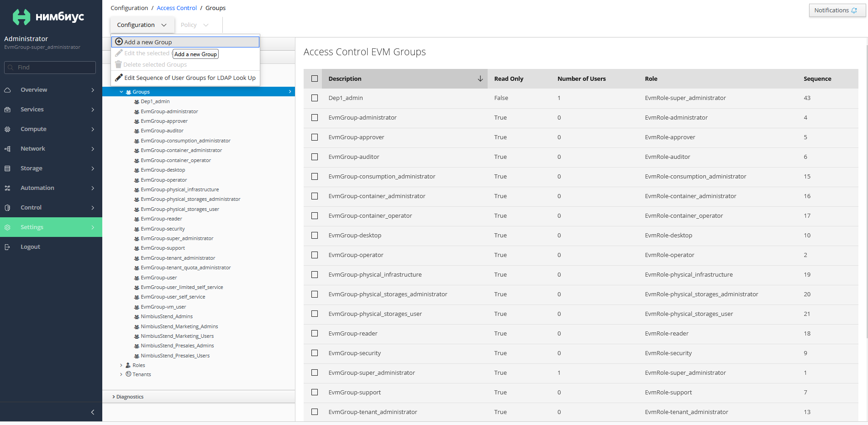Expand the Storage menu chevron
Viewport: 868px width, 425px height.
(x=93, y=168)
